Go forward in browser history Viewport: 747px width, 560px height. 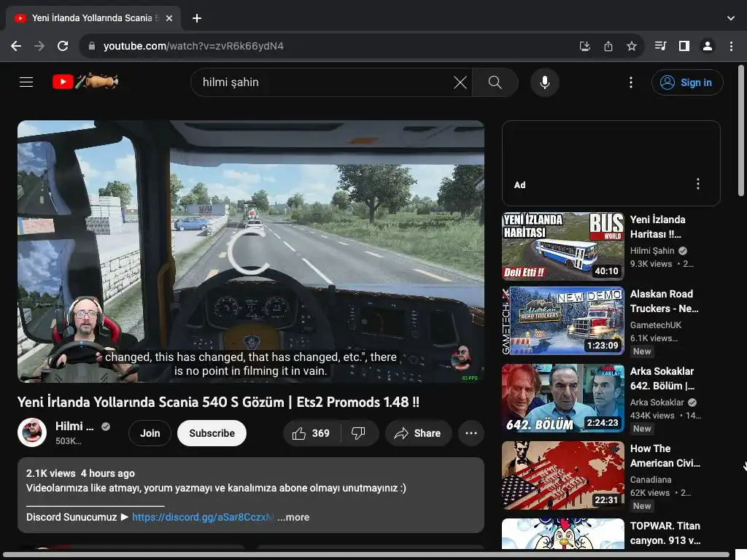(39, 46)
